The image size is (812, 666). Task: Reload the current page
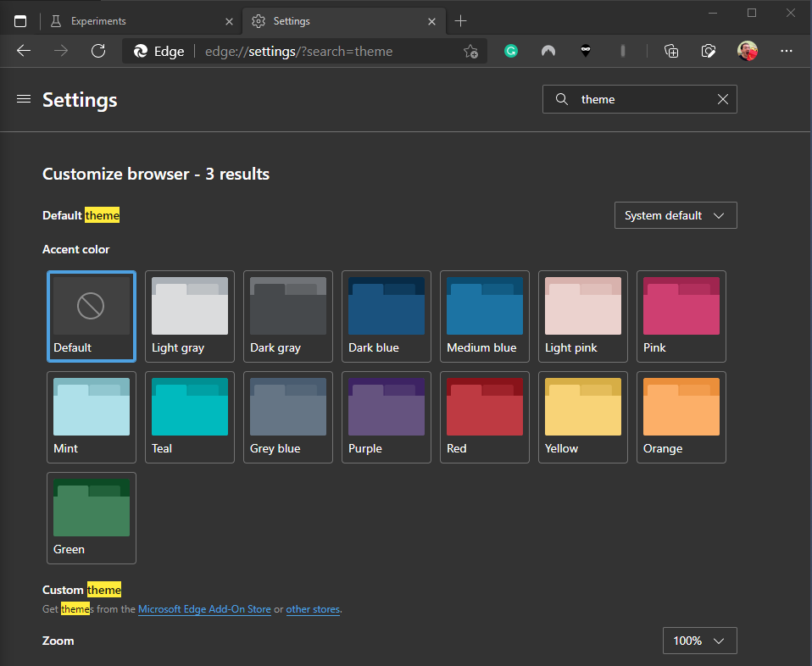[x=98, y=51]
